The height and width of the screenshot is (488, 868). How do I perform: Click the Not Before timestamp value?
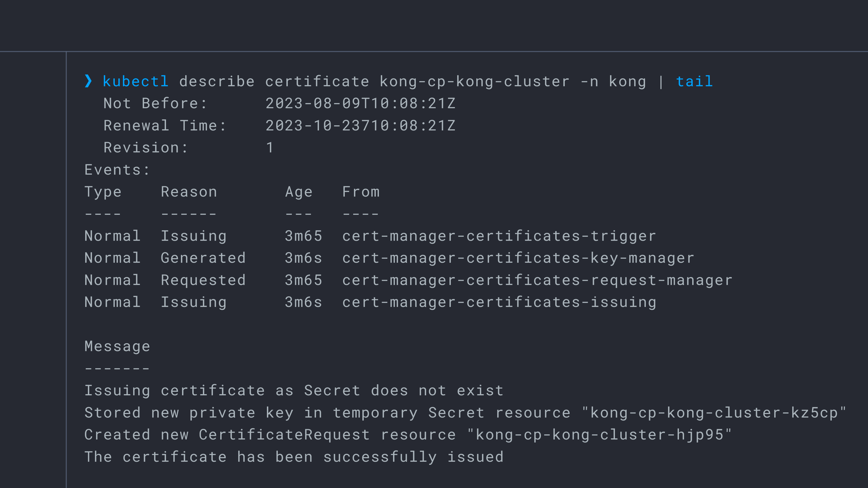coord(360,103)
